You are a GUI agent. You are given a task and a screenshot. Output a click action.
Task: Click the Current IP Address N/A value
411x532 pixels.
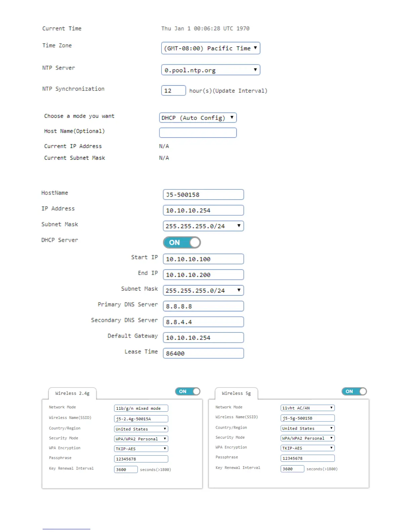pos(164,146)
